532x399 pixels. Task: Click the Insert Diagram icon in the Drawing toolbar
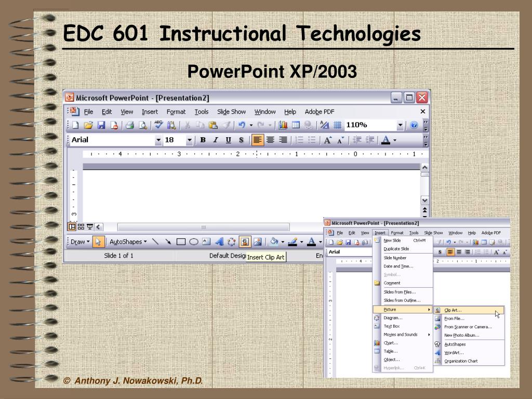tap(232, 242)
